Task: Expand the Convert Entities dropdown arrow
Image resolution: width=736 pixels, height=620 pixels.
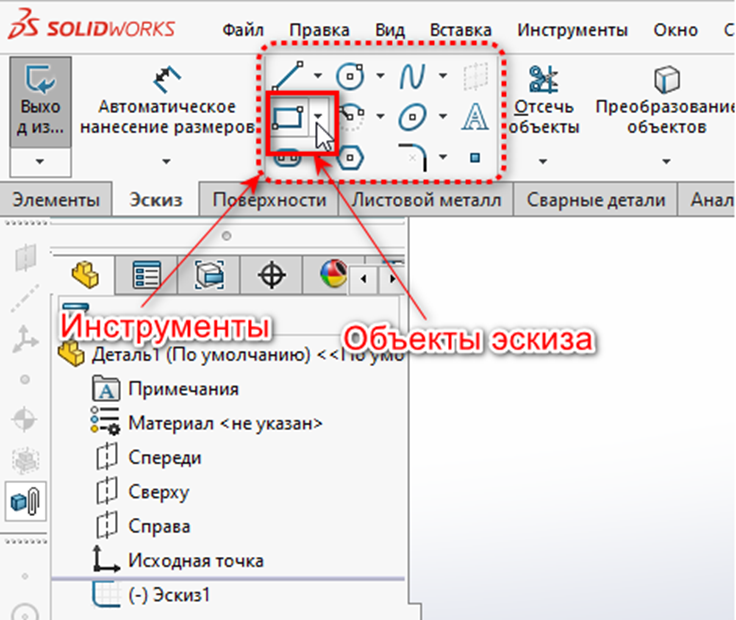Action: pos(666,161)
